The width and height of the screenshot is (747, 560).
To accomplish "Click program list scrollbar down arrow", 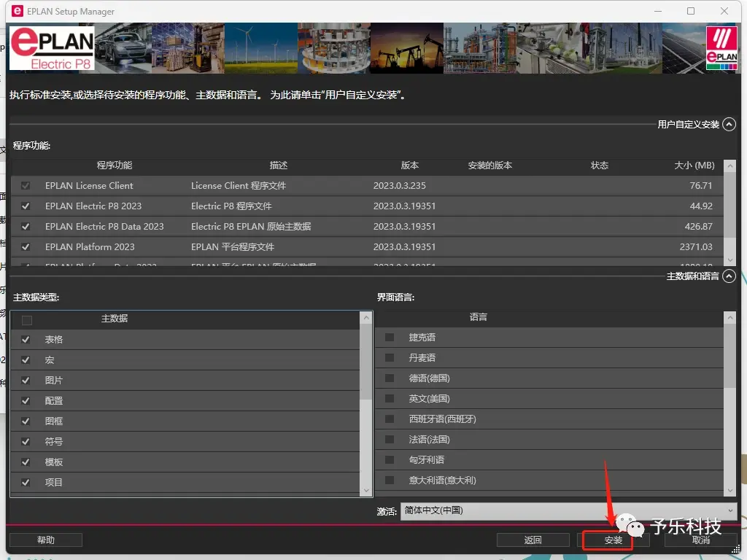I will pos(729,260).
